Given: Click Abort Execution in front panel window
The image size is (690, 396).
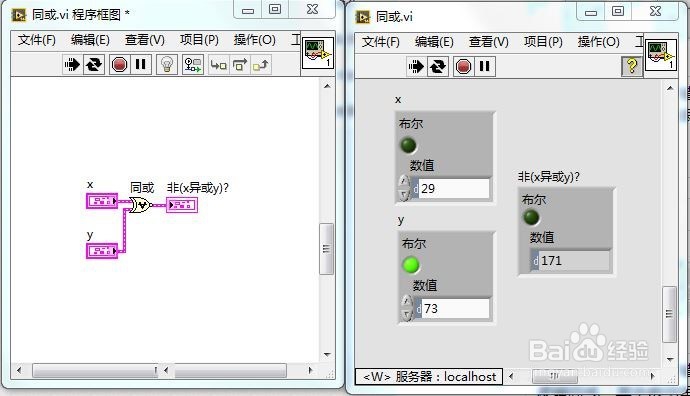Looking at the screenshot, I should coord(463,67).
